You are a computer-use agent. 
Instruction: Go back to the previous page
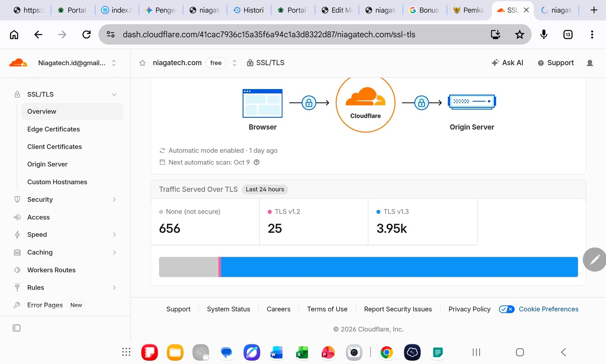[38, 35]
